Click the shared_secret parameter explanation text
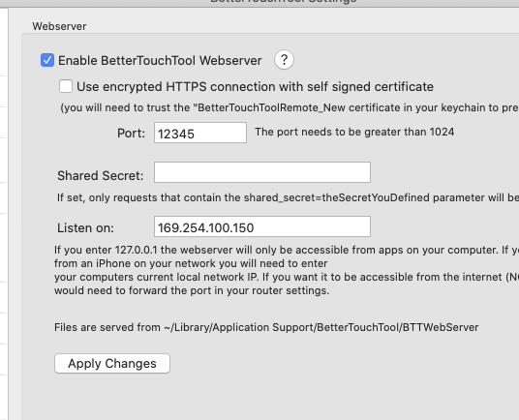Image resolution: width=519 pixels, height=420 pixels. click(x=288, y=197)
